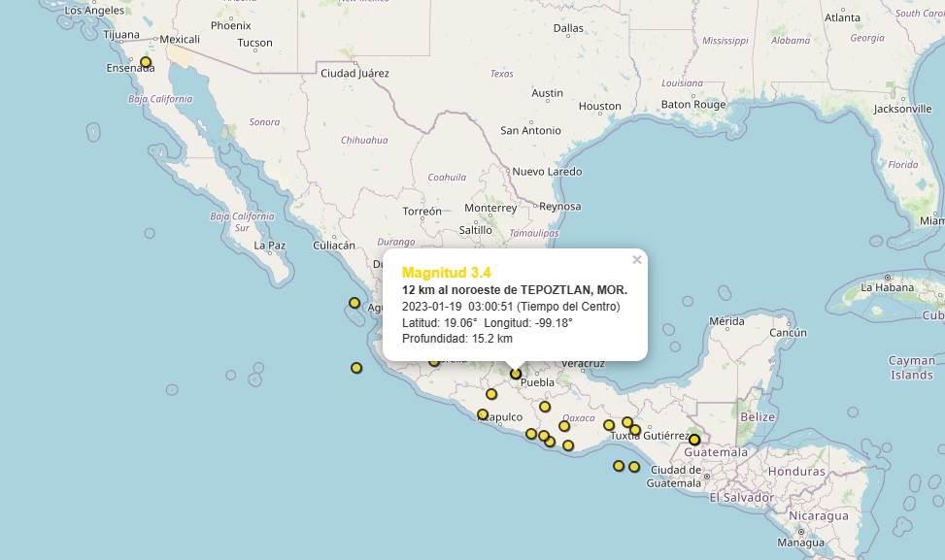Click the epicenter marker near Acapulco
Image resolution: width=945 pixels, height=560 pixels.
pyautogui.click(x=482, y=413)
